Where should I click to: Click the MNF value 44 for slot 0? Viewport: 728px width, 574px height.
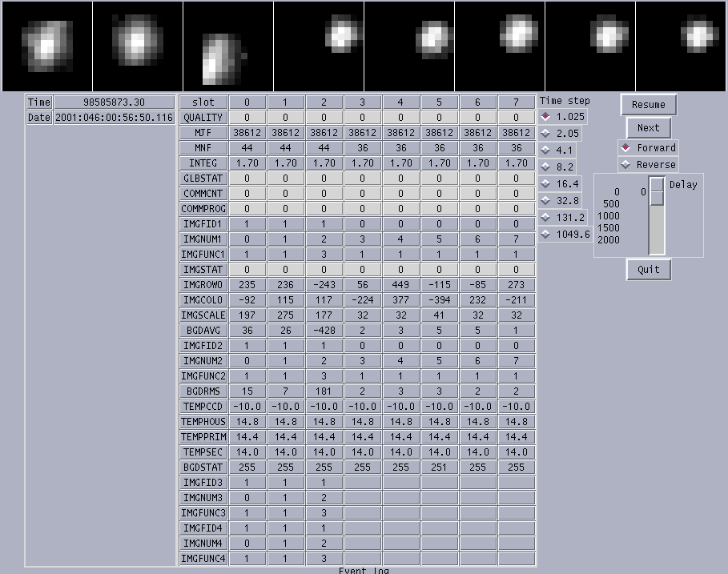247,148
